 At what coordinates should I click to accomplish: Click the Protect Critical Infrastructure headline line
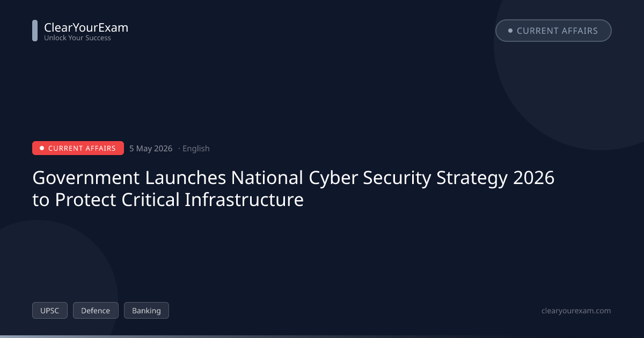click(x=168, y=200)
